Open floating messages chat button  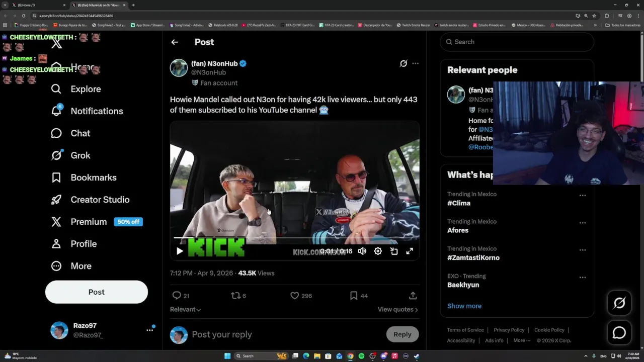pyautogui.click(x=619, y=333)
